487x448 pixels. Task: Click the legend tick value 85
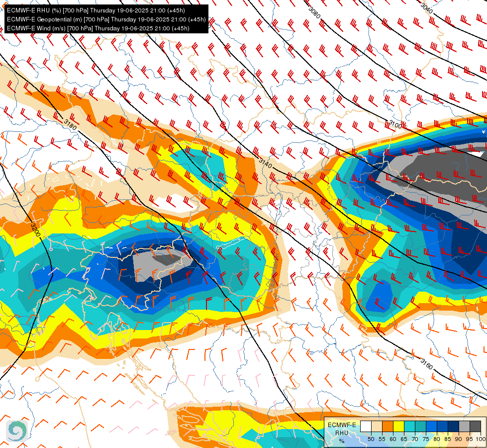[x=448, y=439]
